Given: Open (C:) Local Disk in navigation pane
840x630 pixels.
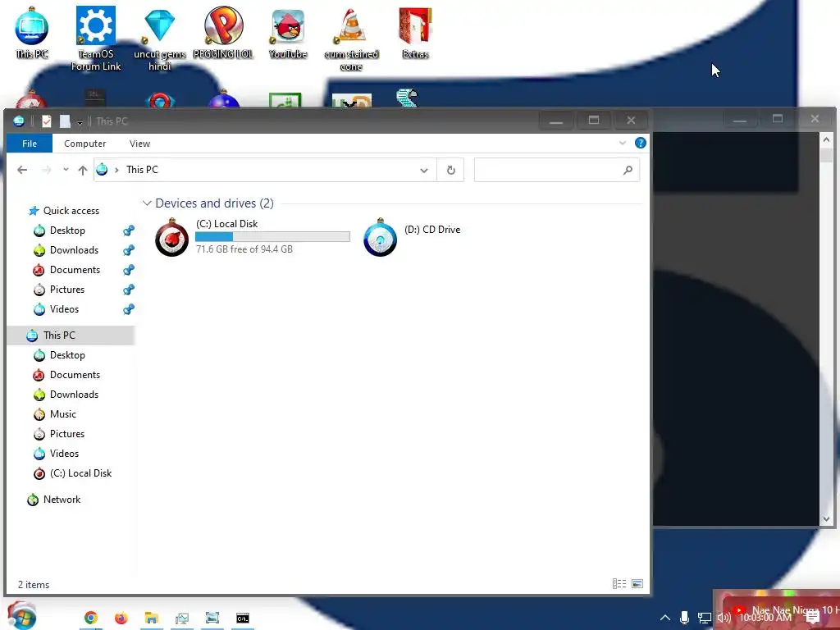Looking at the screenshot, I should point(80,473).
